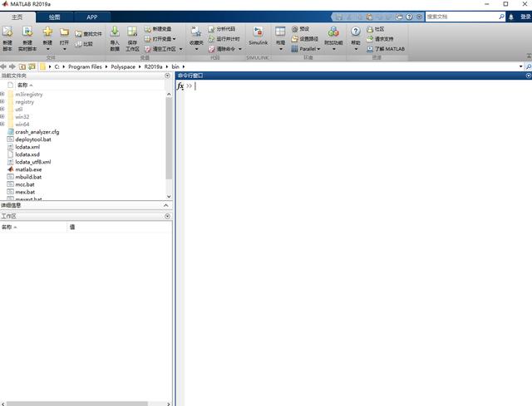Click the New Variable icon
The width and height of the screenshot is (532, 406).
tap(148, 29)
